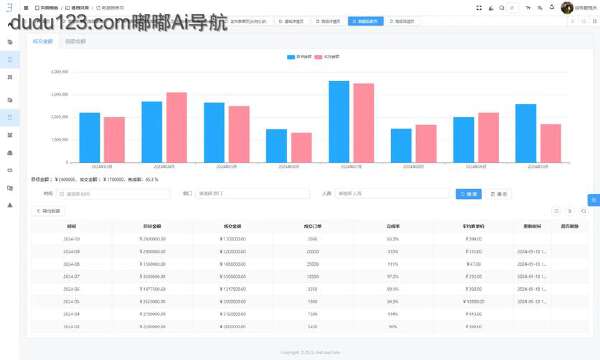Screen dimensions: 600x360
Task: Click the tallest blue bar in chart
Action: 339,122
